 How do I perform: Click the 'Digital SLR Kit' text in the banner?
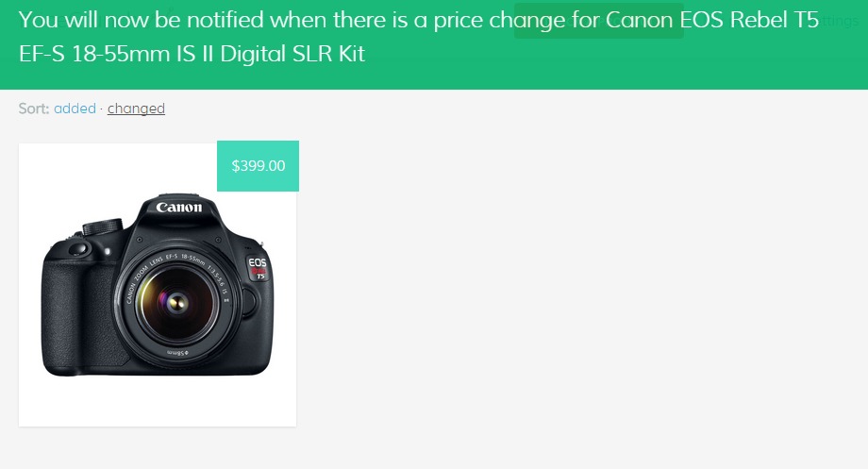(292, 54)
